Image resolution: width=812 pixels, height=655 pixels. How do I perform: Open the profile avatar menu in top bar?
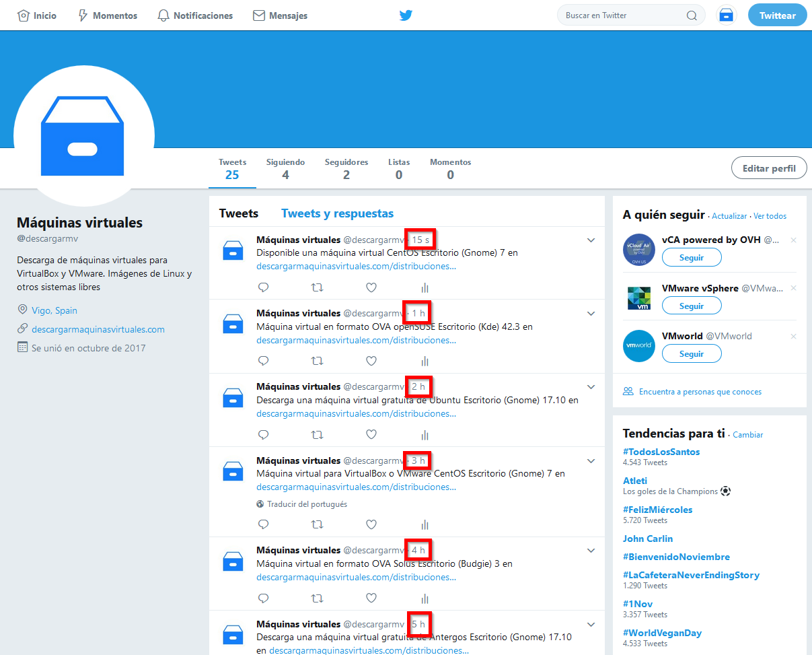pos(726,15)
